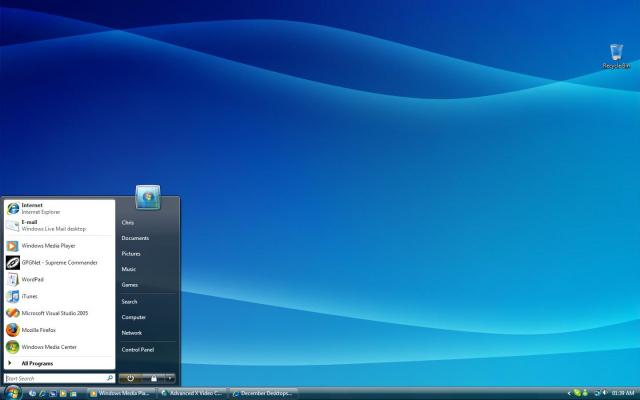The width and height of the screenshot is (640, 400).
Task: Click the user account picture atop Start menu
Action: click(148, 197)
